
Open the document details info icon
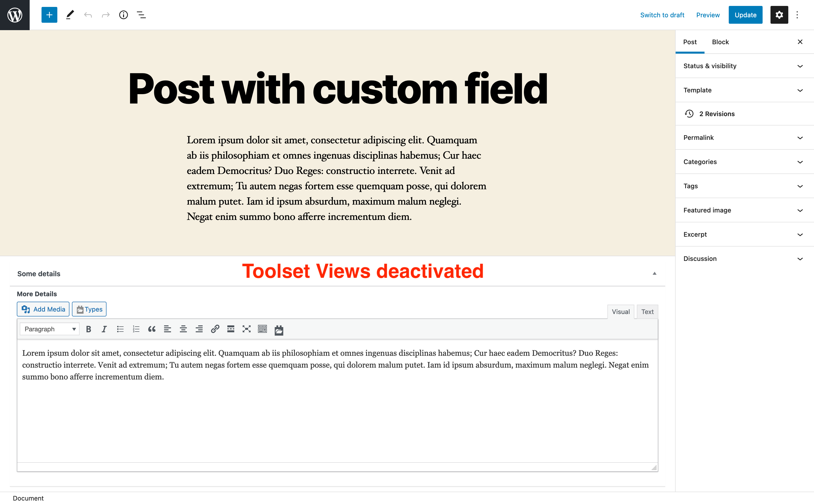pyautogui.click(x=124, y=15)
